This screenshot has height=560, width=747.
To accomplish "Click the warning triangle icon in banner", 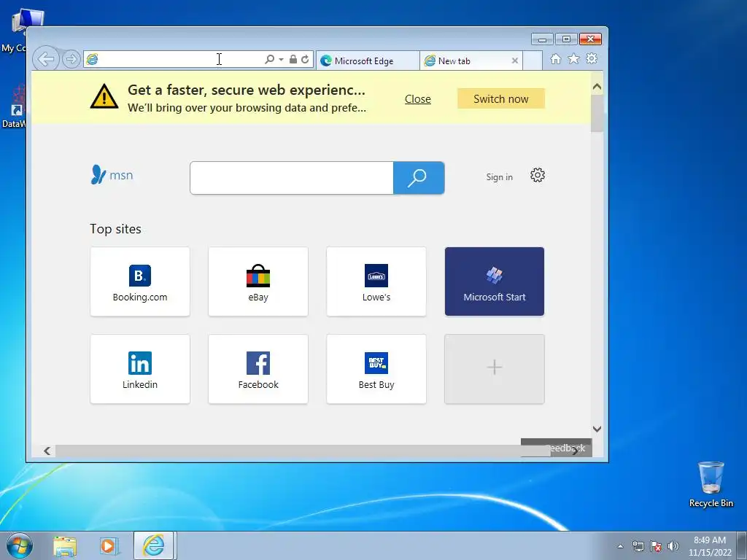I will pyautogui.click(x=104, y=97).
